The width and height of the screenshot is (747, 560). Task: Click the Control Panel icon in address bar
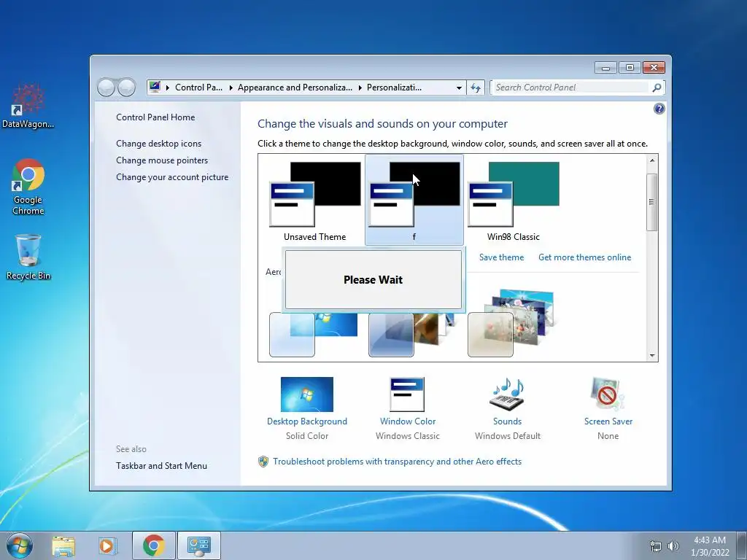click(155, 87)
